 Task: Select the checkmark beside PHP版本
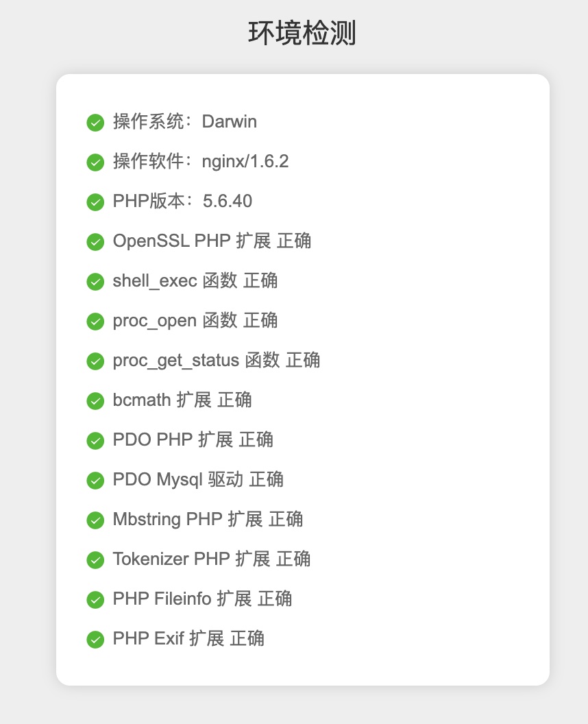pos(95,202)
